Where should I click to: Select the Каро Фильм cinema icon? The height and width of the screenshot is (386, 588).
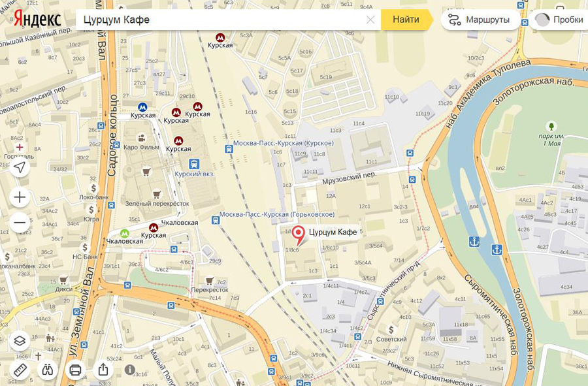click(x=141, y=138)
